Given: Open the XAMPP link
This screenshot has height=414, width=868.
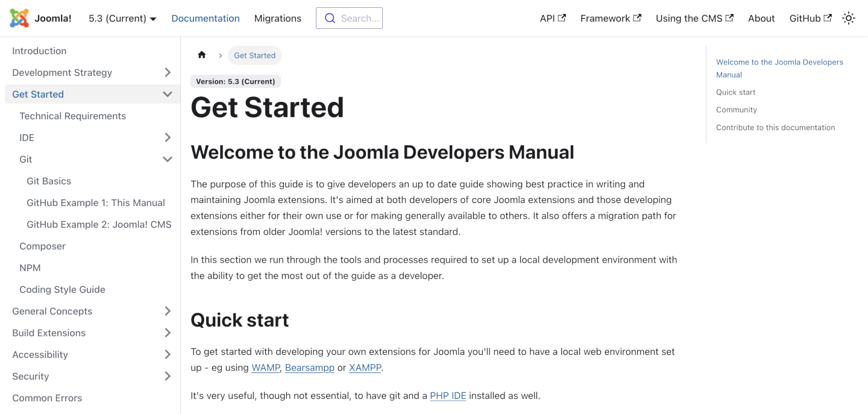Looking at the screenshot, I should coord(365,368).
